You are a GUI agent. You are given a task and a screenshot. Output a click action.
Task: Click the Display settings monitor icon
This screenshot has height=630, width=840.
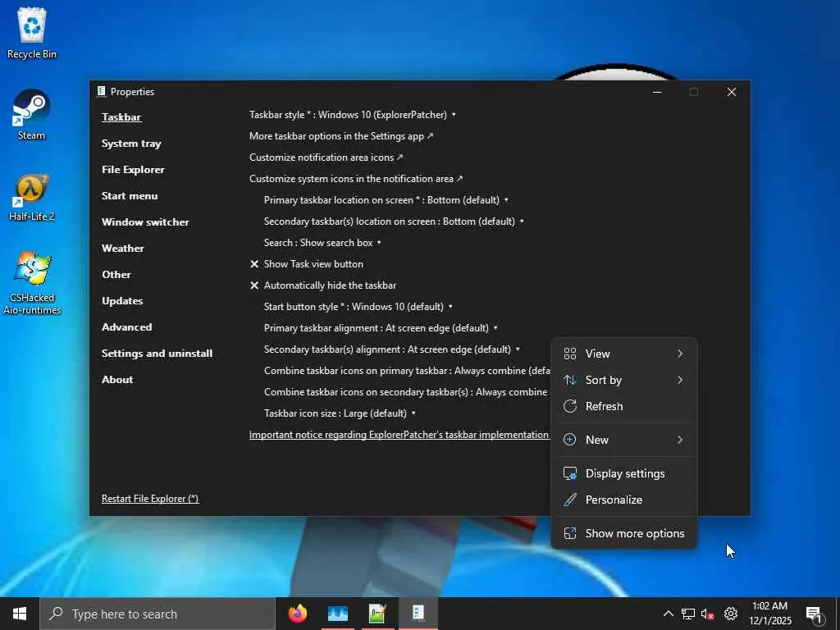(570, 473)
